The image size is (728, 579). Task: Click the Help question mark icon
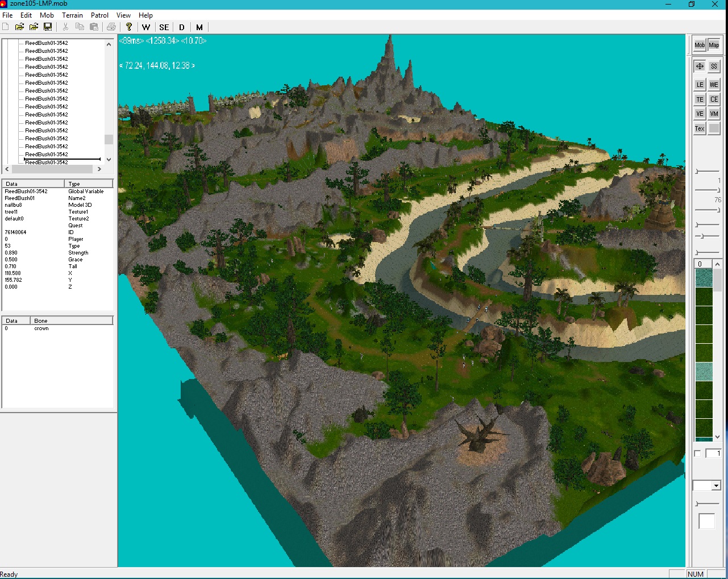(129, 27)
